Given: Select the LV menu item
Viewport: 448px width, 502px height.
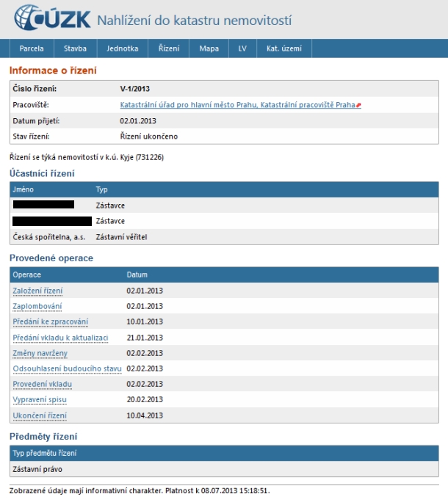Looking at the screenshot, I should point(242,48).
